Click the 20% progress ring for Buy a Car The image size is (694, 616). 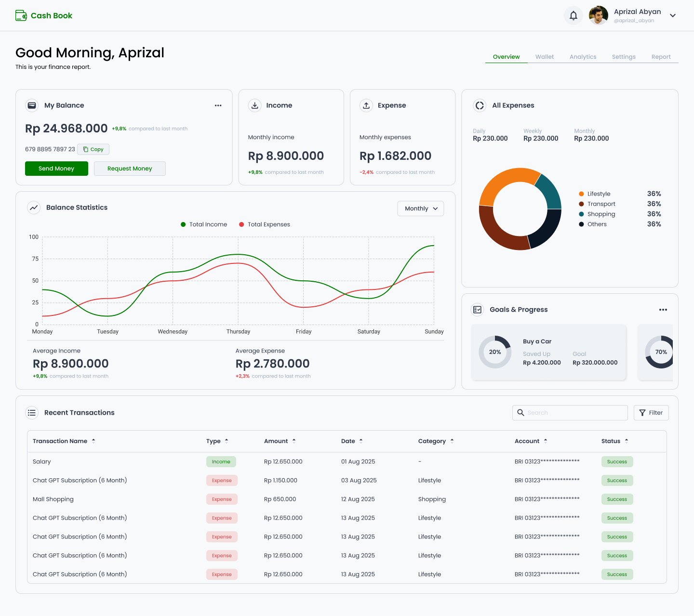click(x=495, y=352)
